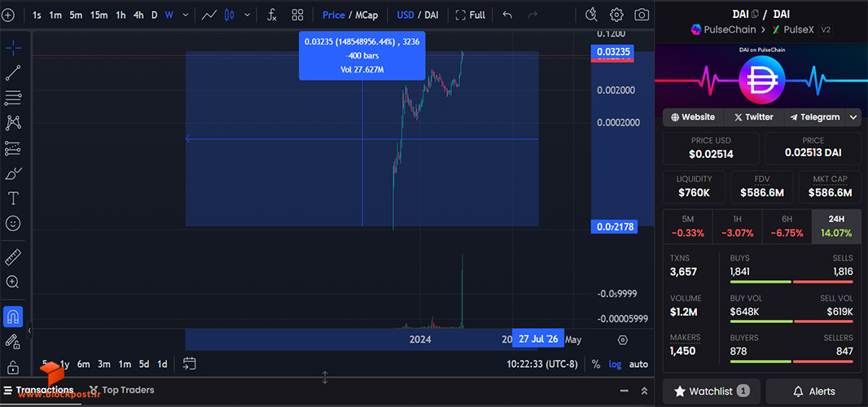Open the indicators fx menu
This screenshot has height=407, width=868.
point(272,15)
